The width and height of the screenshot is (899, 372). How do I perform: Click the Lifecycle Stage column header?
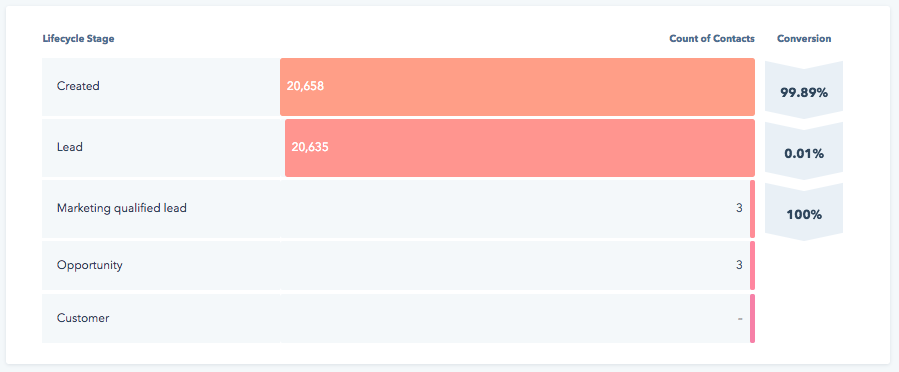pos(79,39)
